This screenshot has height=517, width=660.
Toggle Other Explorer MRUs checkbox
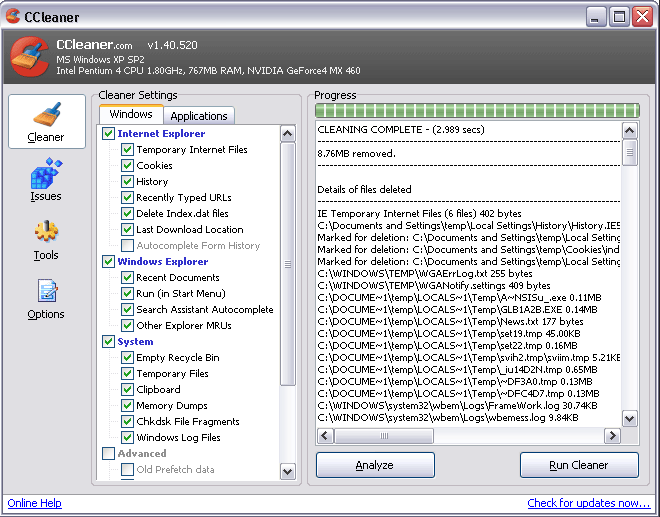click(x=128, y=325)
